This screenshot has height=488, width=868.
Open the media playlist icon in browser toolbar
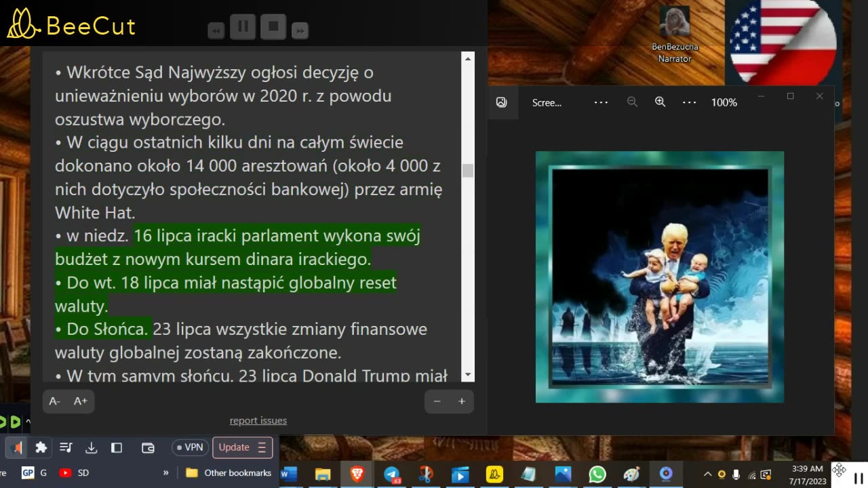(66, 447)
